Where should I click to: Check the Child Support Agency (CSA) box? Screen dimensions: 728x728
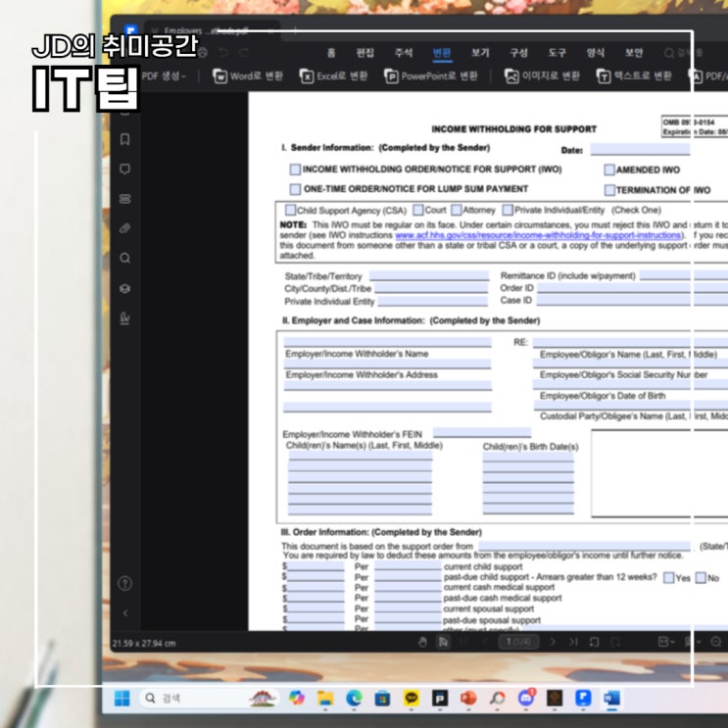click(x=290, y=210)
